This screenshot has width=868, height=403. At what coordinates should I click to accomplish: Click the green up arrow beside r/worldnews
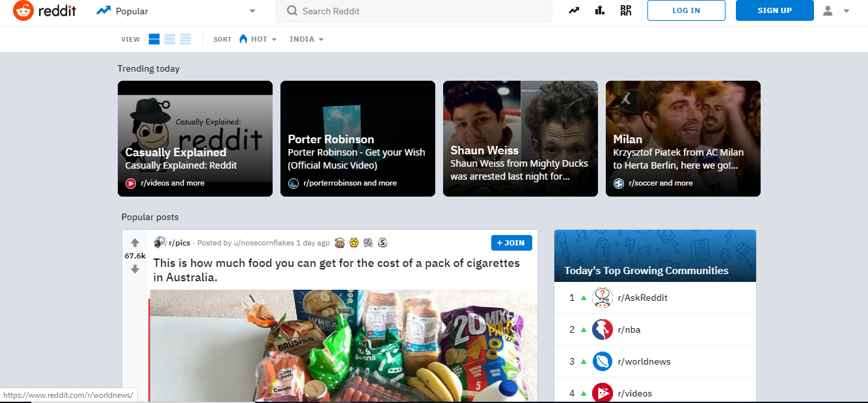584,362
